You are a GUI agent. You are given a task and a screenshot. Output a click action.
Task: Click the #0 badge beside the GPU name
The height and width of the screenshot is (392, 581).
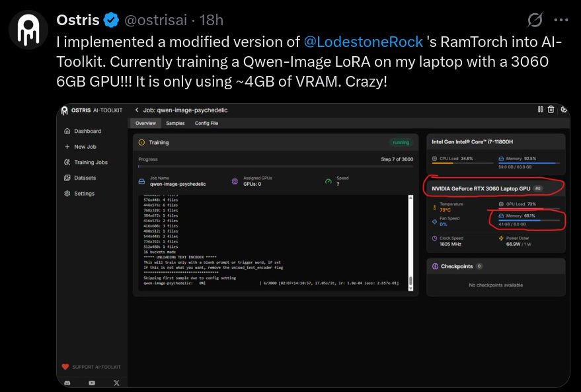pos(538,188)
